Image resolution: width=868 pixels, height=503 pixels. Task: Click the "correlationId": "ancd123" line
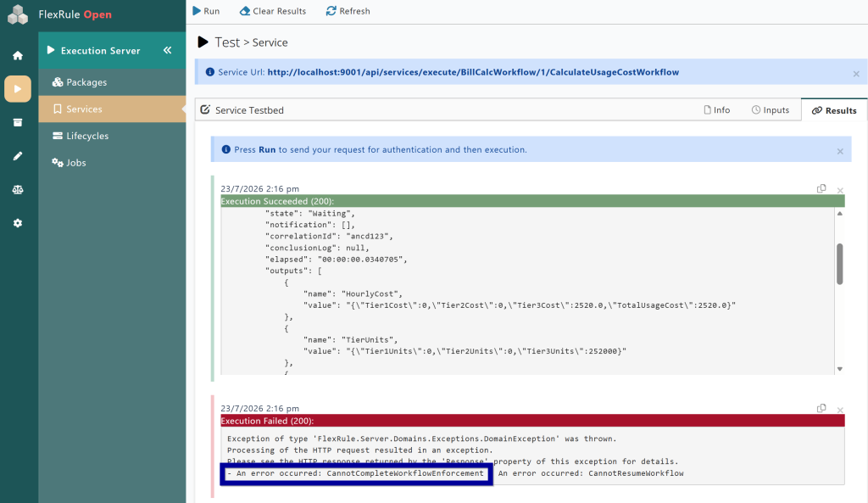coord(329,236)
